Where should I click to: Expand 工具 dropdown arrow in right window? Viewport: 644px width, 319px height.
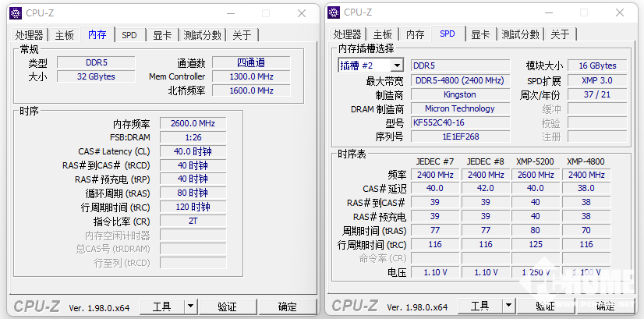tap(509, 307)
